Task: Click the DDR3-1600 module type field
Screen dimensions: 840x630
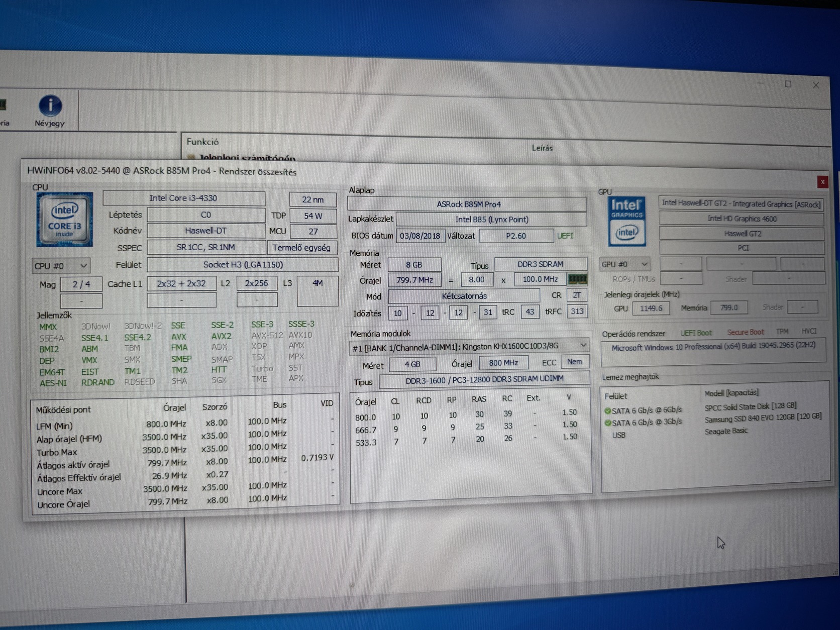Action: click(484, 380)
